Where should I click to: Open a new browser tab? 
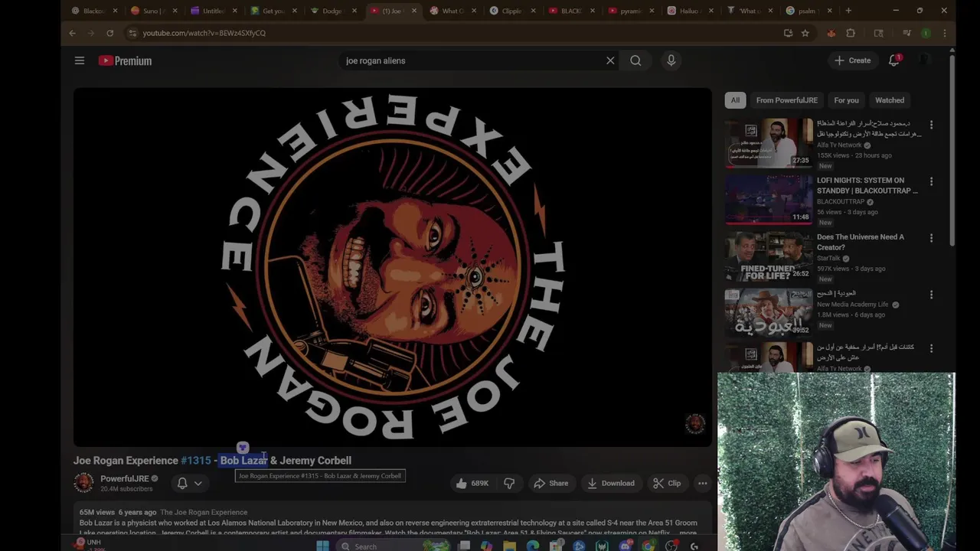click(x=848, y=11)
